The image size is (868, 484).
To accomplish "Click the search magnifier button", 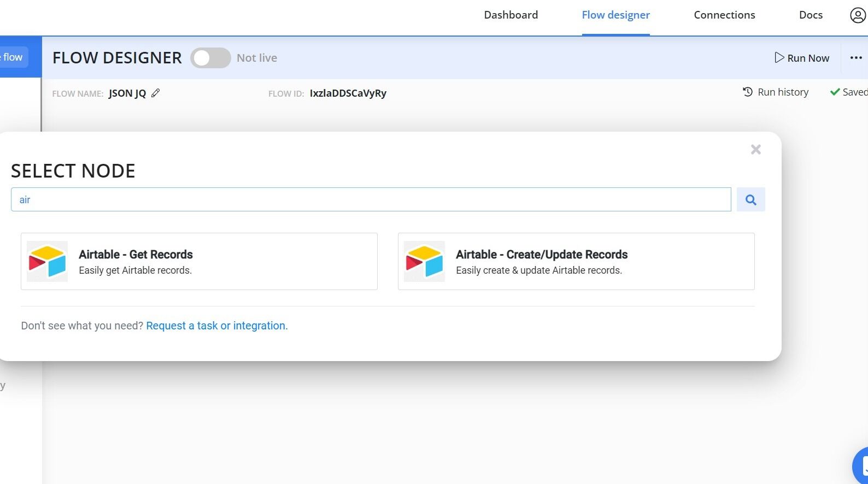I will coord(750,199).
